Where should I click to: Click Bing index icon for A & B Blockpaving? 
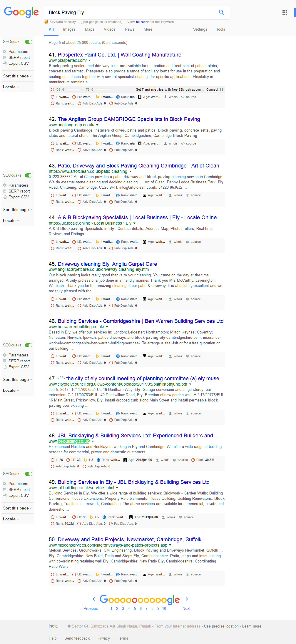click(98, 242)
